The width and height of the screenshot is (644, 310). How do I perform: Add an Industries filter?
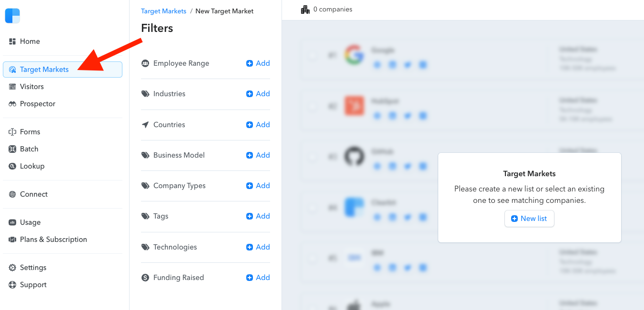[258, 94]
